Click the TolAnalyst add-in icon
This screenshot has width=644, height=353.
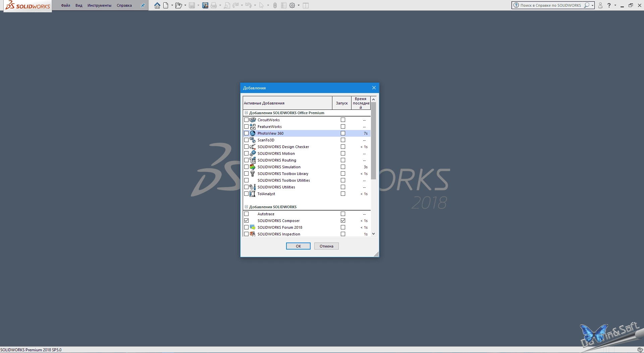click(x=253, y=194)
